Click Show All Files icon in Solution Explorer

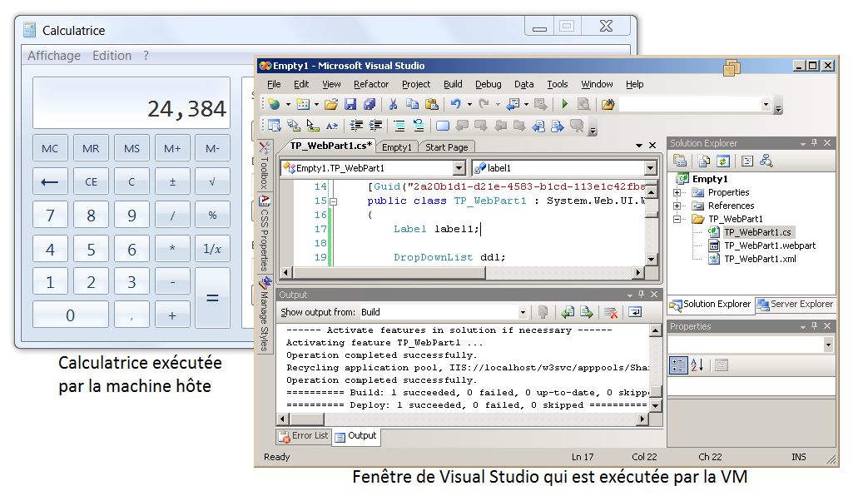tap(703, 161)
